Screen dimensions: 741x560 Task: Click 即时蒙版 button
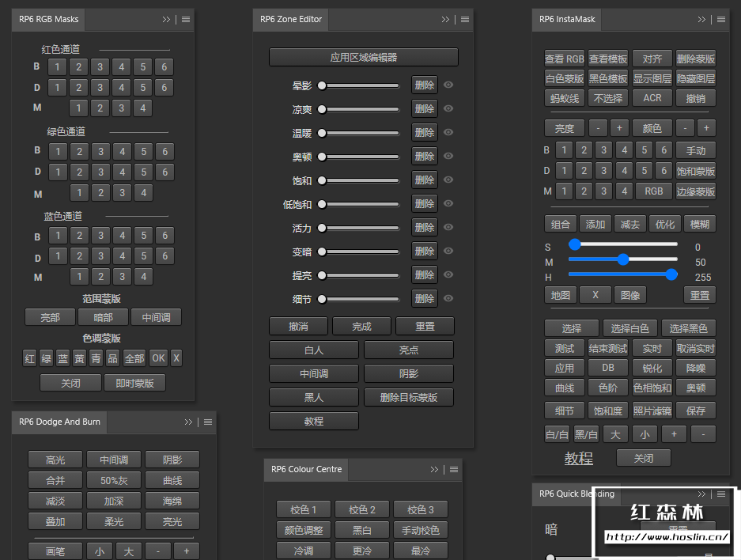click(x=134, y=384)
